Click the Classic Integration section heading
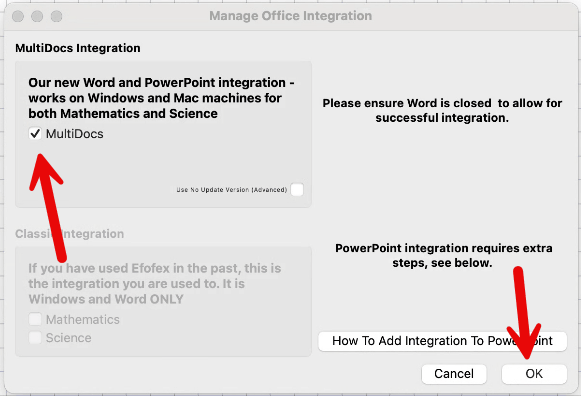Viewport: 581px width, 396px height. click(x=70, y=234)
